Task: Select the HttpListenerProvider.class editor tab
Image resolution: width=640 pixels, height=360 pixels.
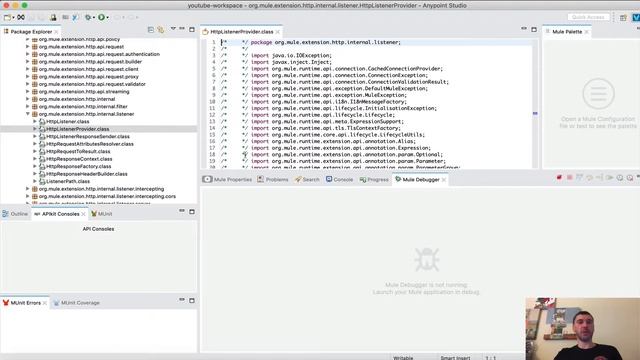Action: (242, 31)
